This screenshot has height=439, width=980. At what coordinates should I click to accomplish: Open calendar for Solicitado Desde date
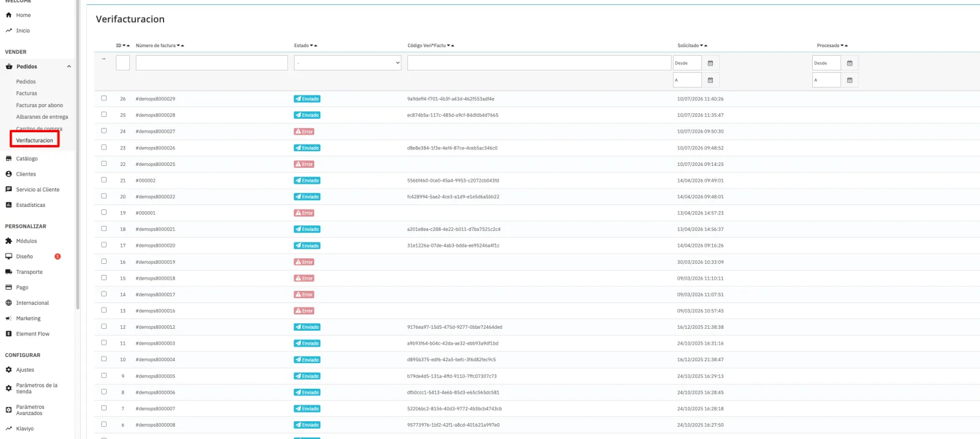point(710,63)
